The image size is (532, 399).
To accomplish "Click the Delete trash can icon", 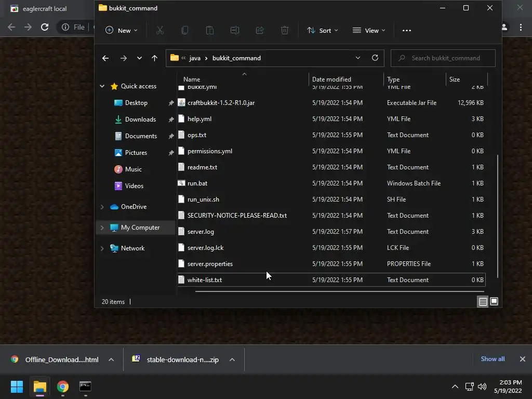I will point(285,31).
